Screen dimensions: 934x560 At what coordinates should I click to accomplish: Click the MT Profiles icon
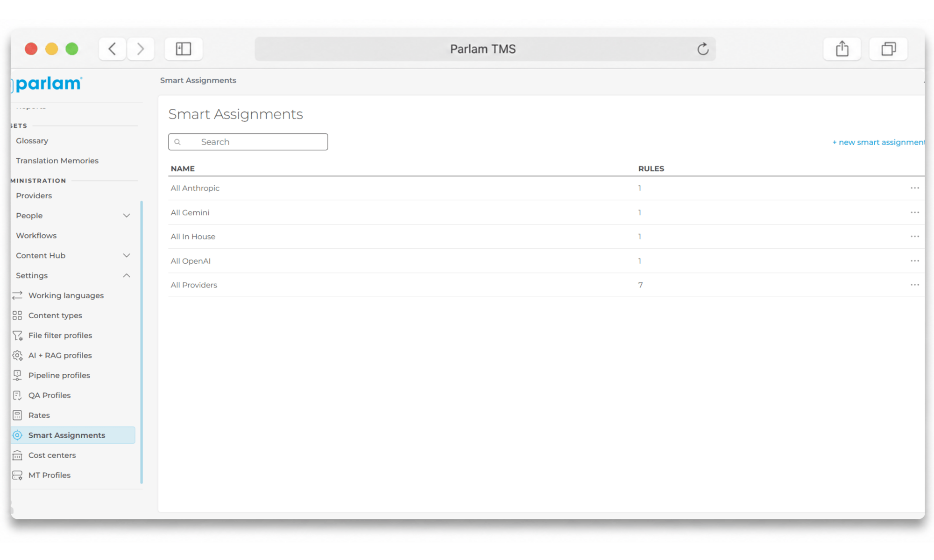pos(17,475)
